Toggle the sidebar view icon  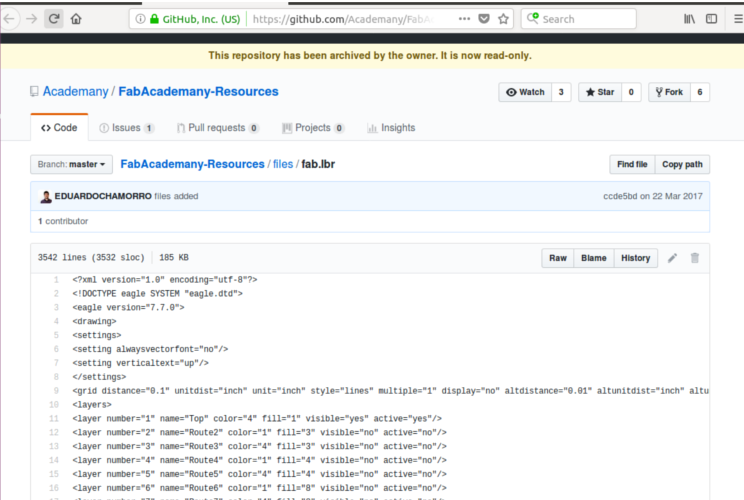point(711,19)
